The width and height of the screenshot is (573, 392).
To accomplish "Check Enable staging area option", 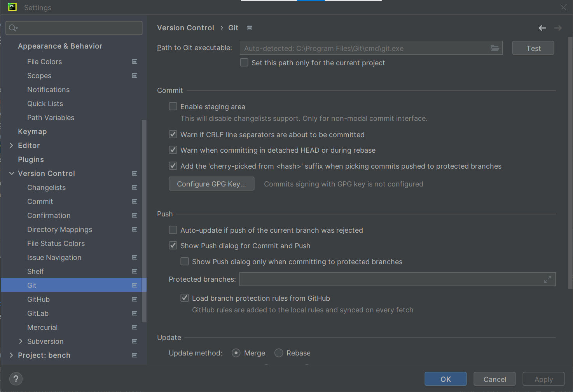I will pyautogui.click(x=173, y=106).
